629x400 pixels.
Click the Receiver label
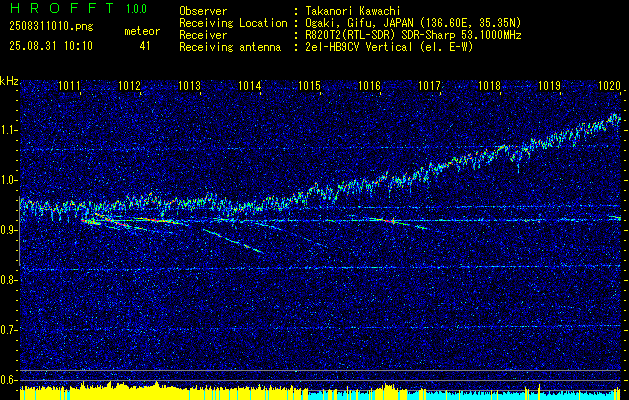point(203,35)
